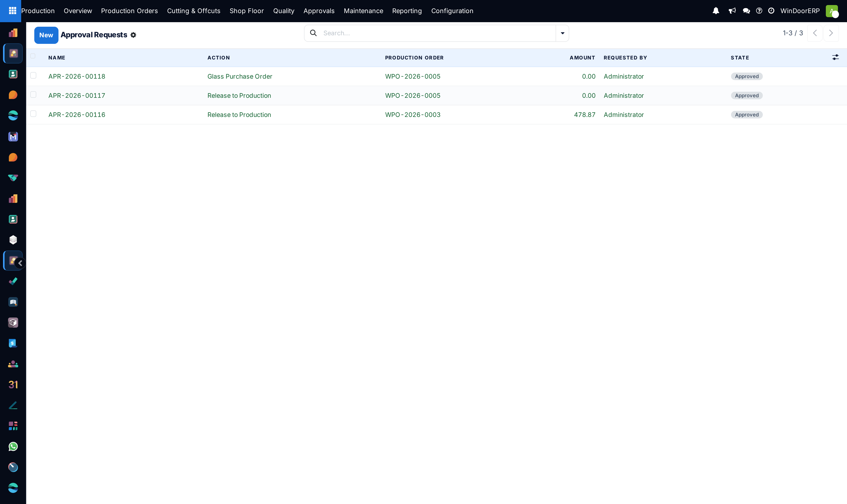Click the clock activities icon

[771, 11]
